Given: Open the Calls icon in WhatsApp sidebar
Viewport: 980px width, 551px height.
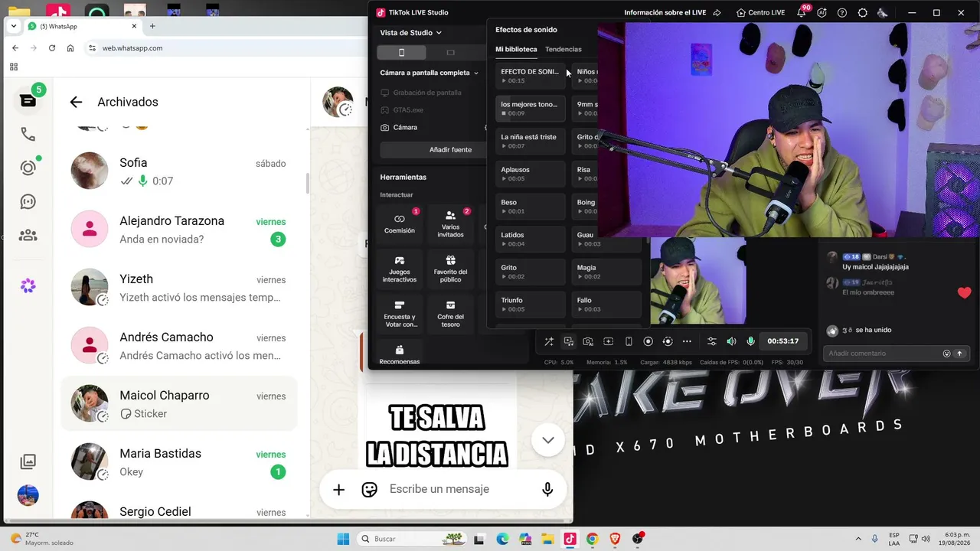Looking at the screenshot, I should (28, 134).
